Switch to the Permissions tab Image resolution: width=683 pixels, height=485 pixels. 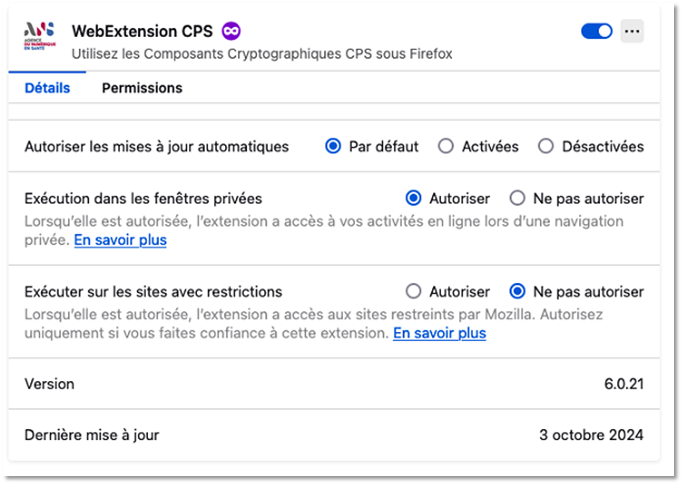(x=142, y=88)
